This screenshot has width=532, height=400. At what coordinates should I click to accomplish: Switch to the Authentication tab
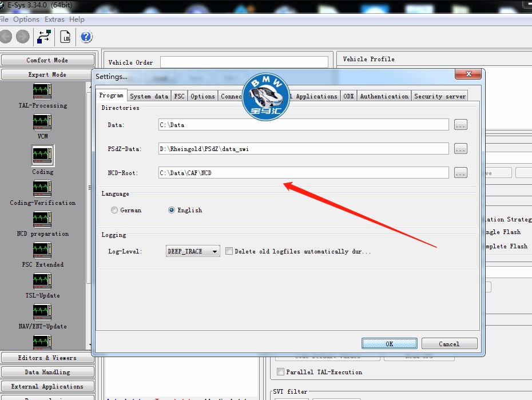384,96
